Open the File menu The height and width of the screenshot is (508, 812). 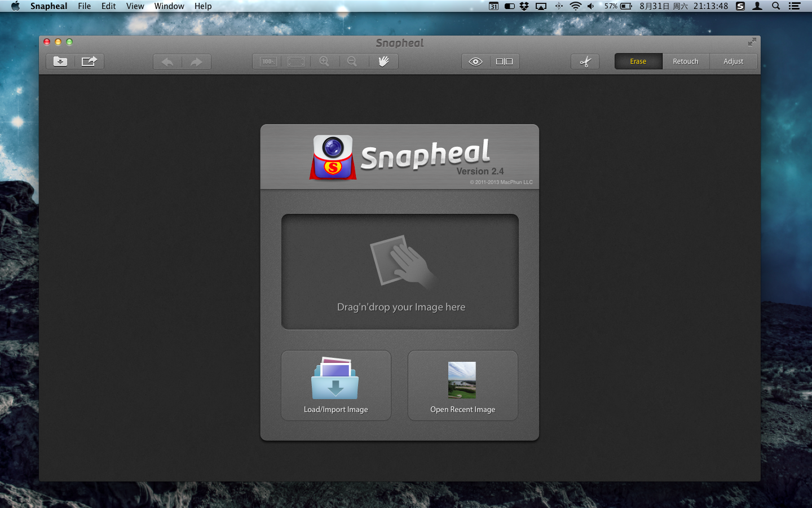click(85, 6)
